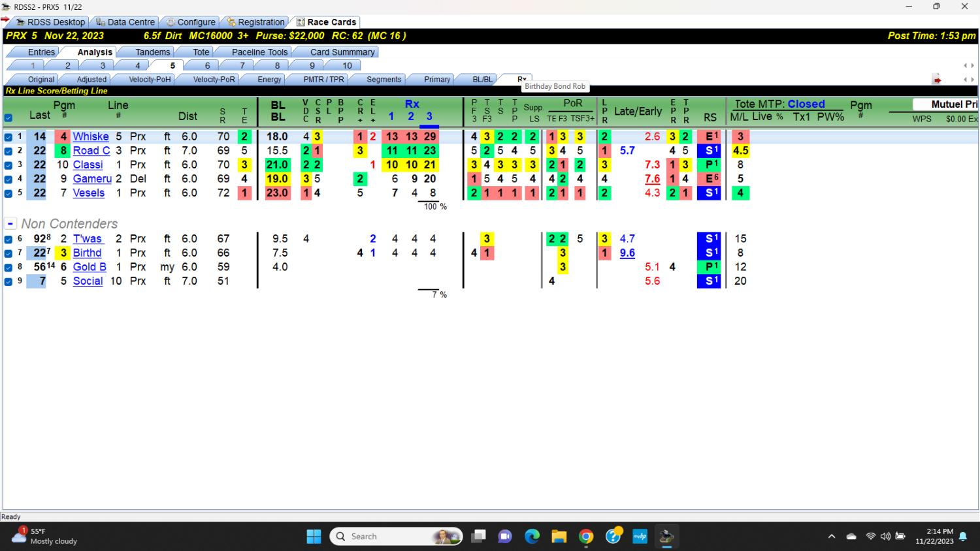Open the notifications bell icon
Screen dimensions: 980x551
[x=963, y=537]
